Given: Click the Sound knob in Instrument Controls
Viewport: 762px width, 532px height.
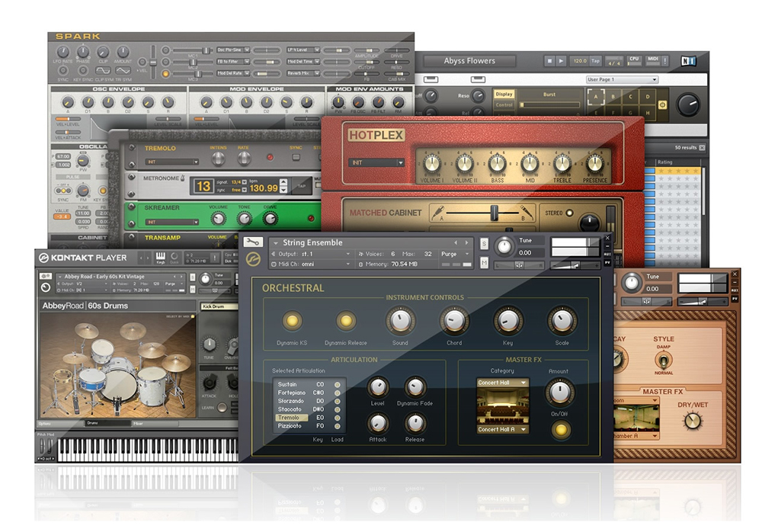Looking at the screenshot, I should click(401, 321).
